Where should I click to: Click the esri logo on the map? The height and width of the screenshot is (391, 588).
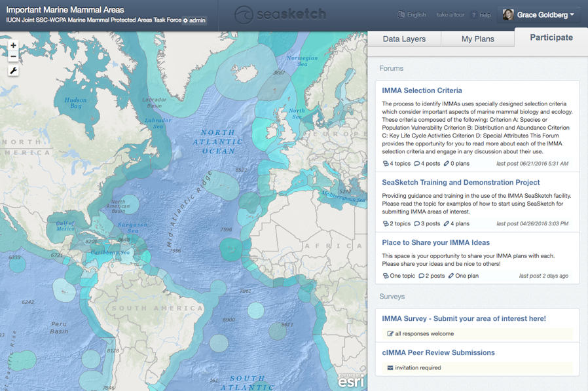[351, 381]
